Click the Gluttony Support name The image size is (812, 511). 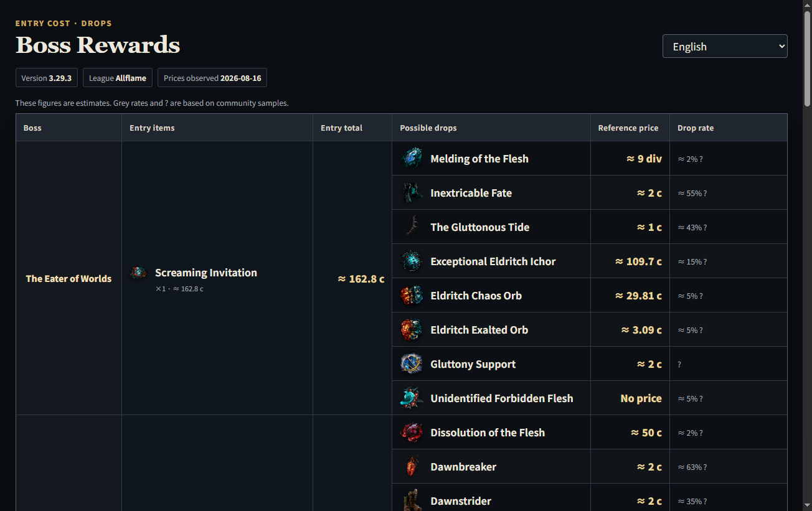473,364
